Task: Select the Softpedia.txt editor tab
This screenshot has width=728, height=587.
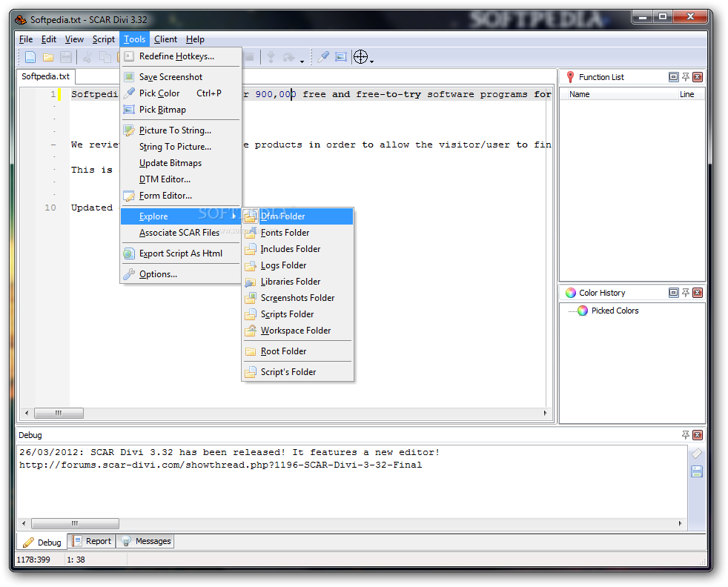Action: 45,76
